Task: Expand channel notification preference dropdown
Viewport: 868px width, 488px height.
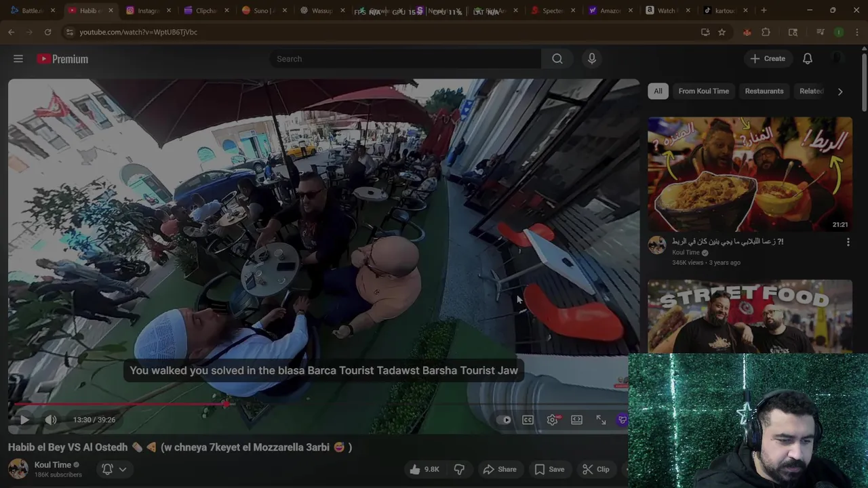Action: click(123, 469)
